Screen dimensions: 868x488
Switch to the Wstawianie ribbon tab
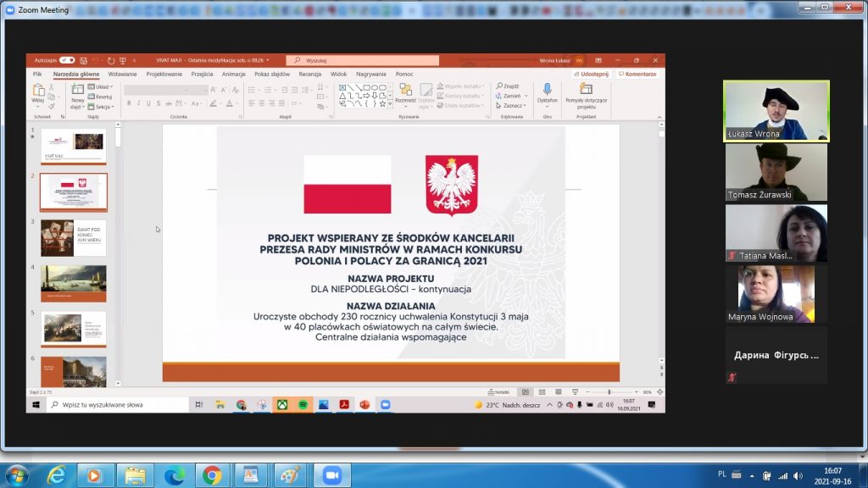tap(122, 74)
